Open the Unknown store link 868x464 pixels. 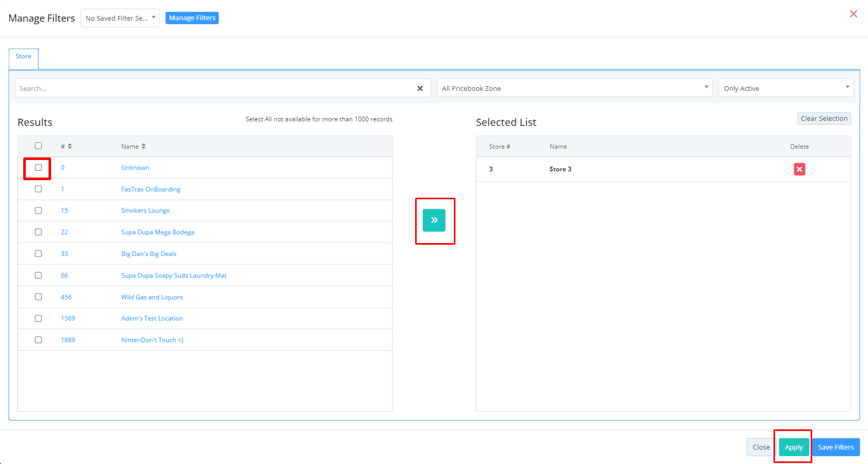pyautogui.click(x=135, y=168)
